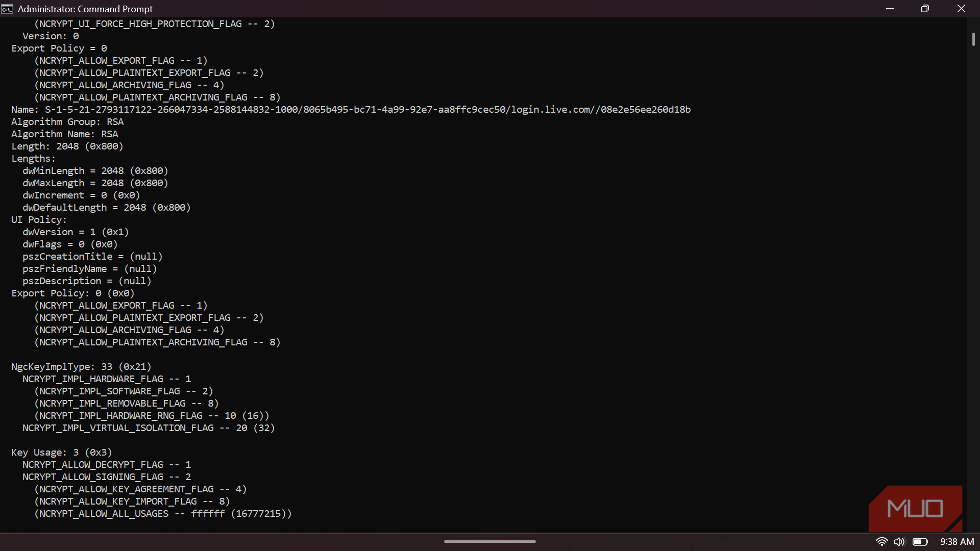Click the NCRYPT_ALLOW_KEY_IMPORT_FLAG line
This screenshot has height=551, width=980.
[132, 502]
